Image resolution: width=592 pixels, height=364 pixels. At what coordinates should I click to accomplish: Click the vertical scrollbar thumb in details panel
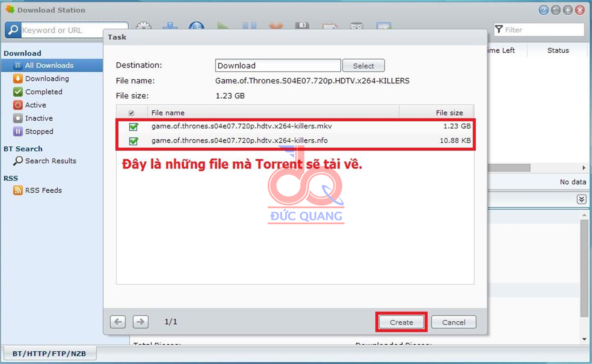(584, 268)
